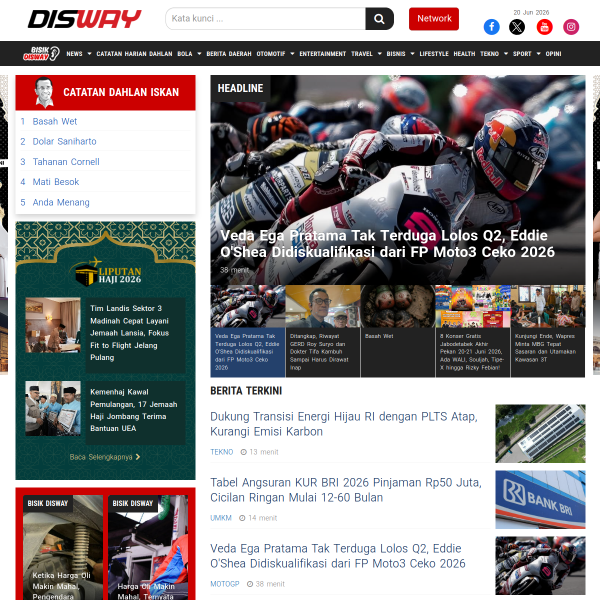Image resolution: width=600 pixels, height=600 pixels.
Task: Open 'Anda Menang' article link
Action: tap(61, 202)
